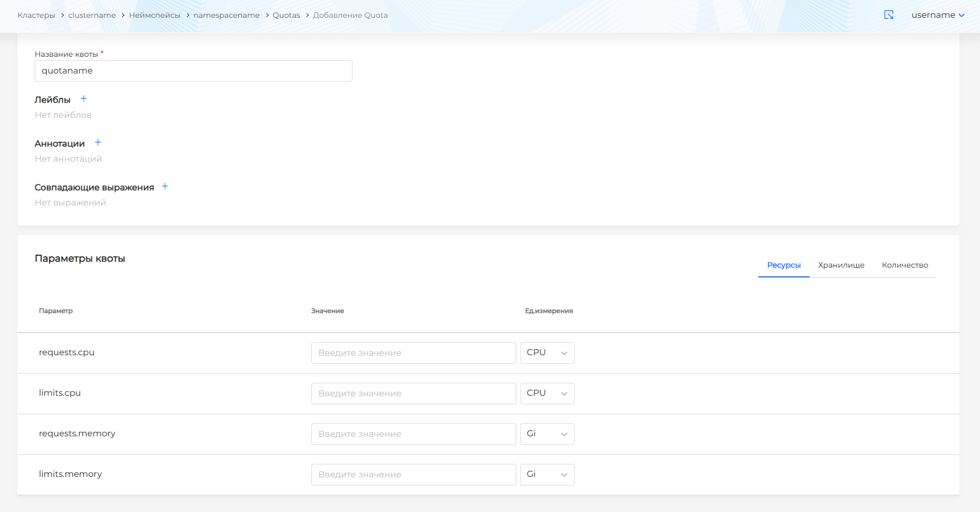Viewport: 980px width, 512px height.
Task: Add a new annotation with plus icon
Action: tap(98, 143)
